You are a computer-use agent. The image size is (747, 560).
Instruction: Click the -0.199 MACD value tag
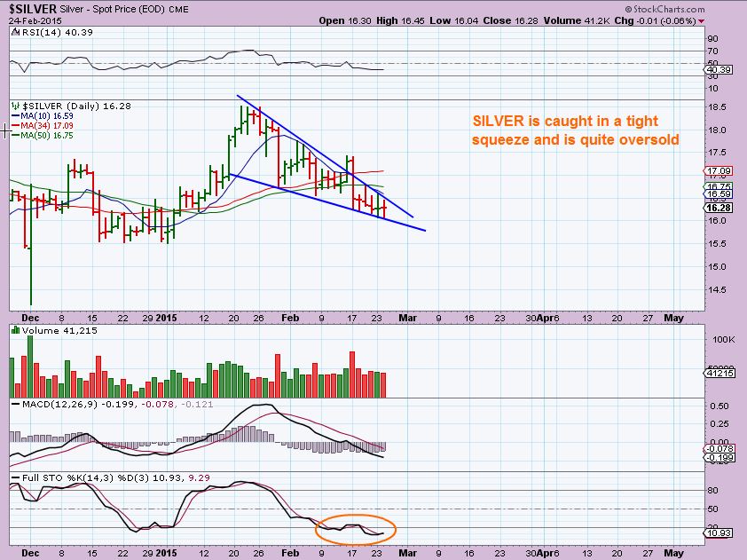pyautogui.click(x=719, y=458)
